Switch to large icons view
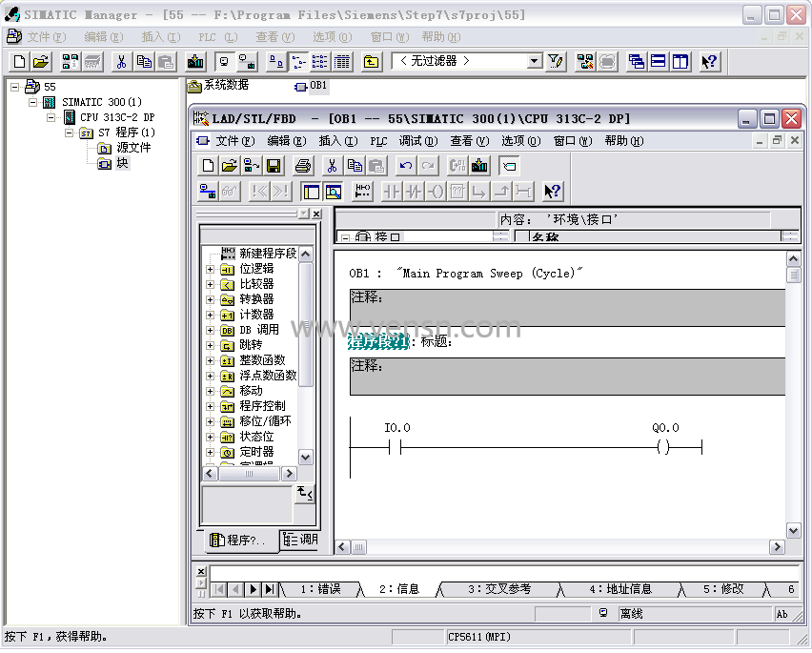Viewport: 812px width, 653px height. pyautogui.click(x=276, y=62)
